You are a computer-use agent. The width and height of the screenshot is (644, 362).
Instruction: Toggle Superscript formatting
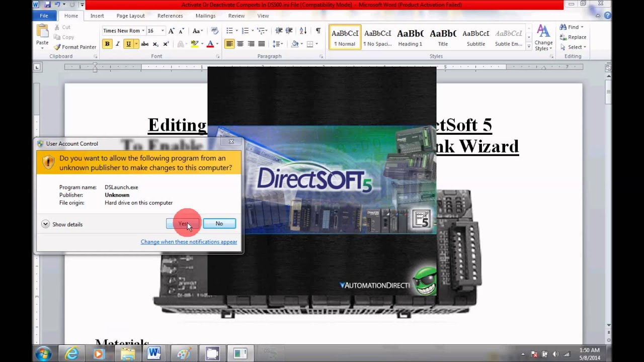click(166, 44)
